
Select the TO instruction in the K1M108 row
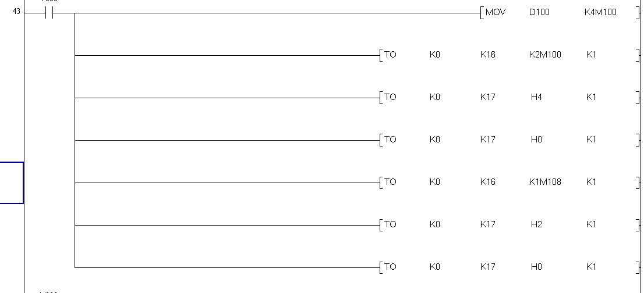pyautogui.click(x=390, y=182)
